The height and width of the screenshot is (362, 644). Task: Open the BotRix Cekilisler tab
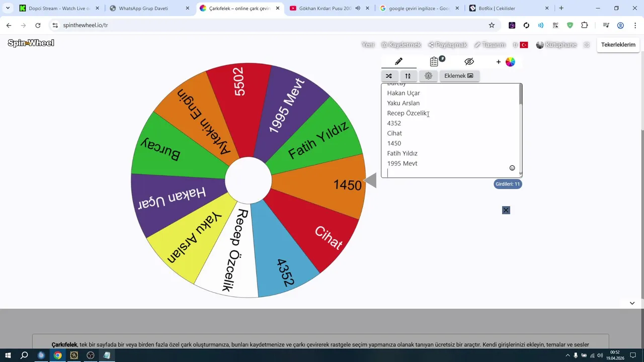click(509, 8)
